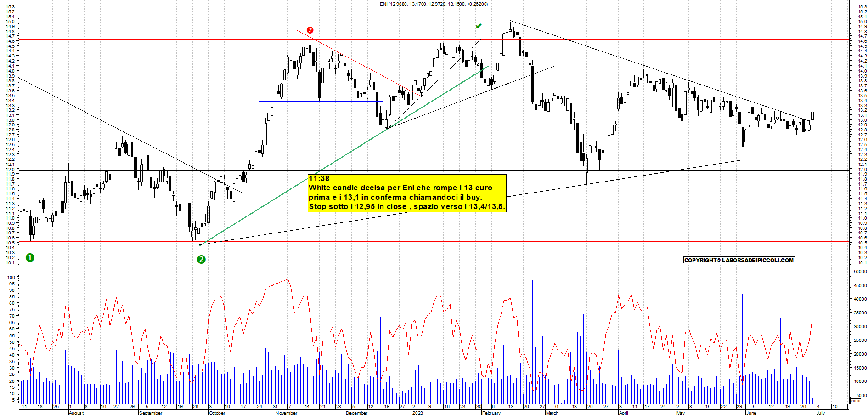Click the COPYRIGHT@ LABORSADEIPICCOLI.COM label
Viewport: 868px width, 415px height.
coord(739,260)
